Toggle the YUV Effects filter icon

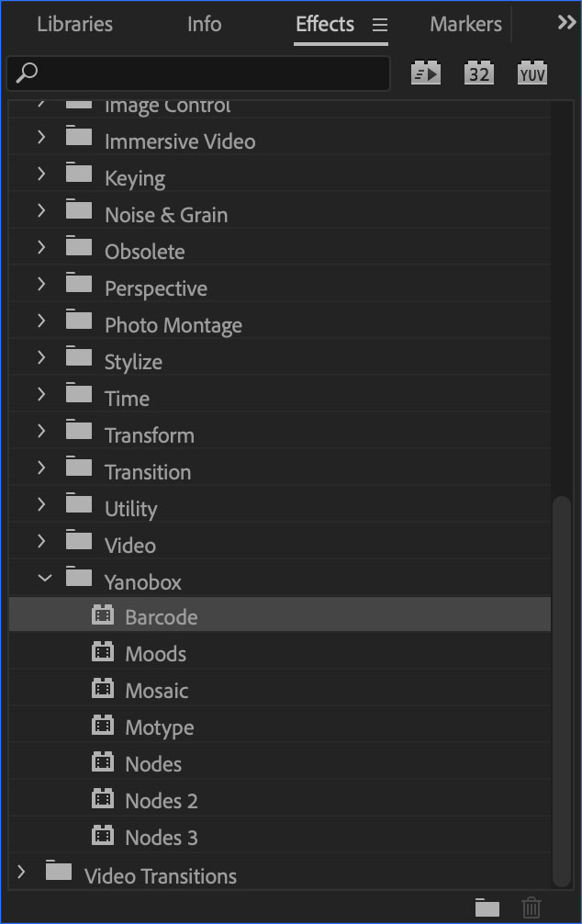(532, 73)
